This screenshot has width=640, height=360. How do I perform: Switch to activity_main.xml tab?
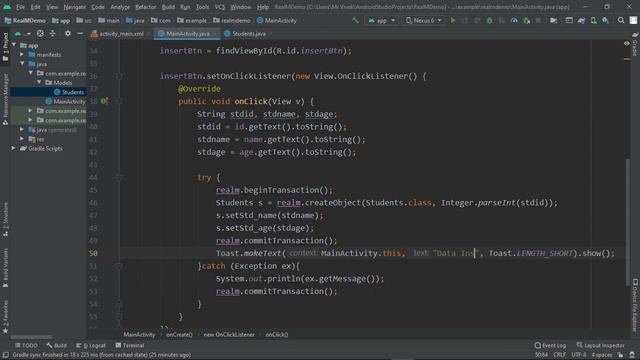[120, 34]
